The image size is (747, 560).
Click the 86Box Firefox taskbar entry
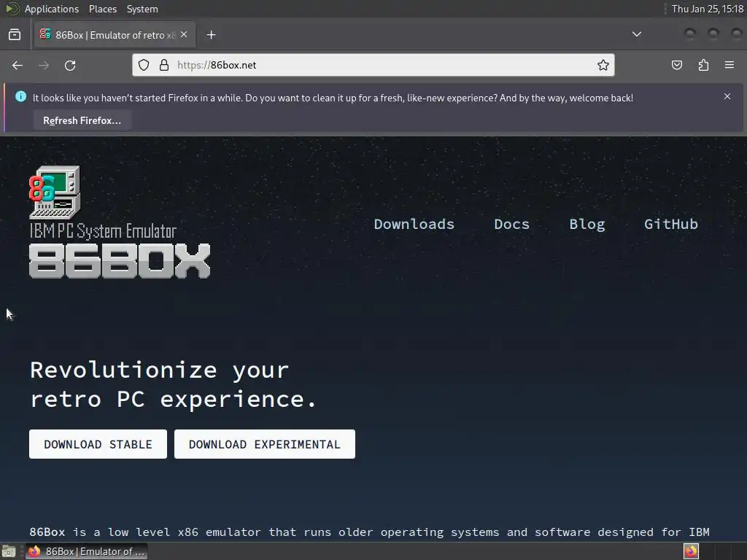pos(86,551)
